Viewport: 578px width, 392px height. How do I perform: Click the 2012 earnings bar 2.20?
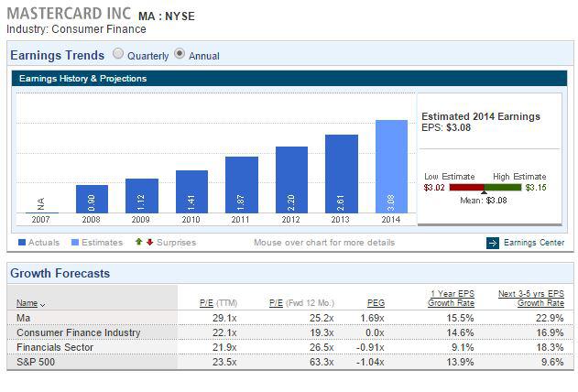[291, 180]
